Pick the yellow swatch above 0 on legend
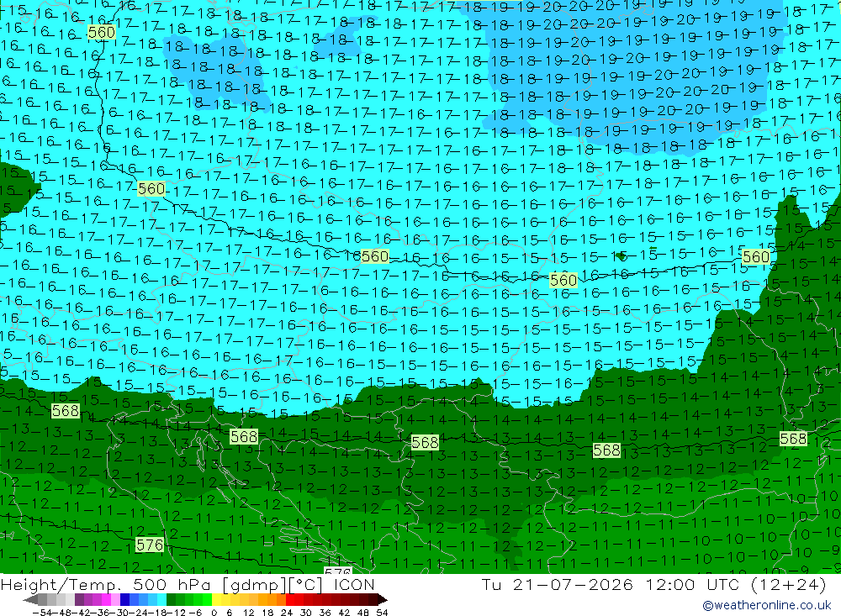This screenshot has height=616, width=841. [x=216, y=599]
